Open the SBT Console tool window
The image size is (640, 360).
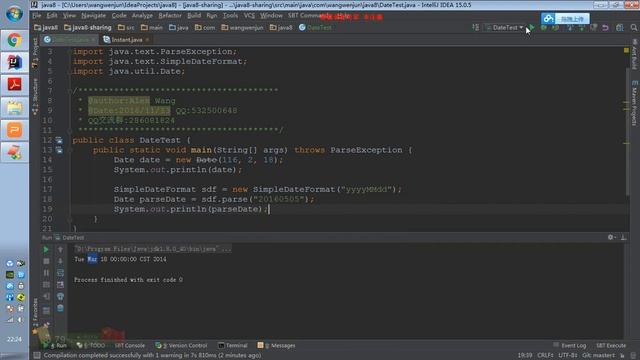(x=130, y=345)
